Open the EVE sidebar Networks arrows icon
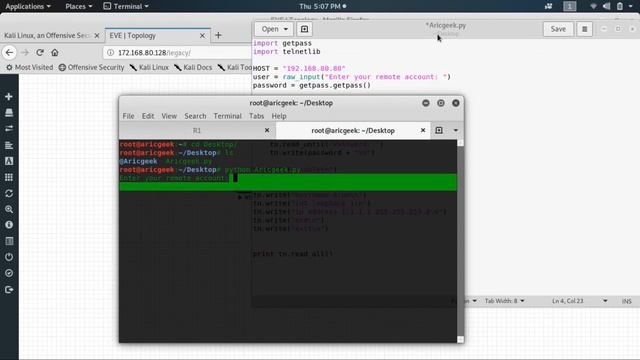This screenshot has width=640, height=360. (x=9, y=129)
